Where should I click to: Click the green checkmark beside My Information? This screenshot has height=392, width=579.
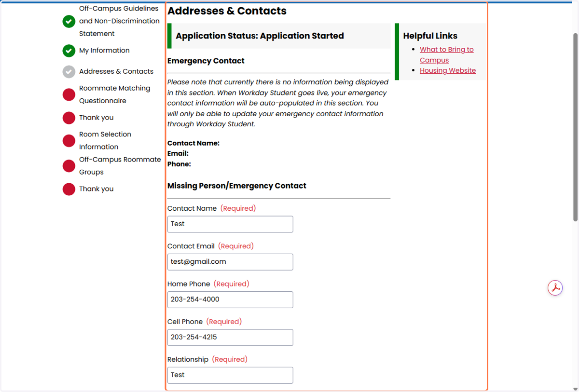[x=69, y=51]
